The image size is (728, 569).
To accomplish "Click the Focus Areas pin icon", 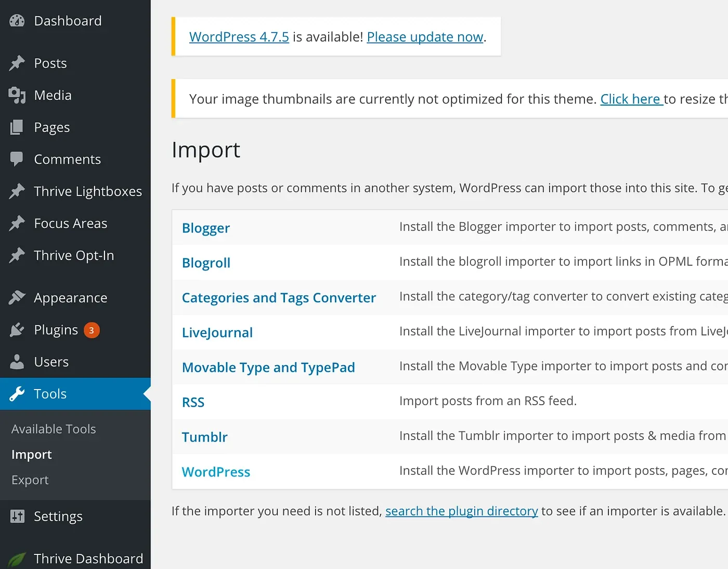I will pos(17,223).
